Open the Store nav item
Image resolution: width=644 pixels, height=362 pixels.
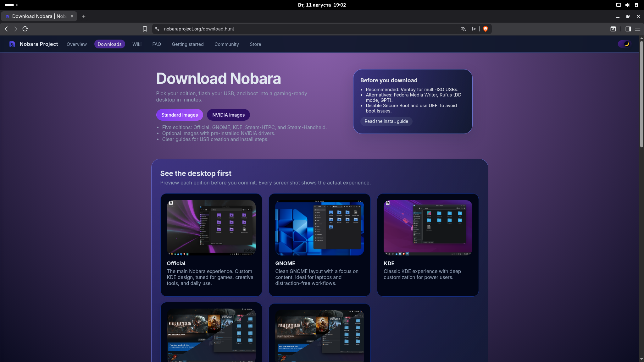[x=255, y=44]
